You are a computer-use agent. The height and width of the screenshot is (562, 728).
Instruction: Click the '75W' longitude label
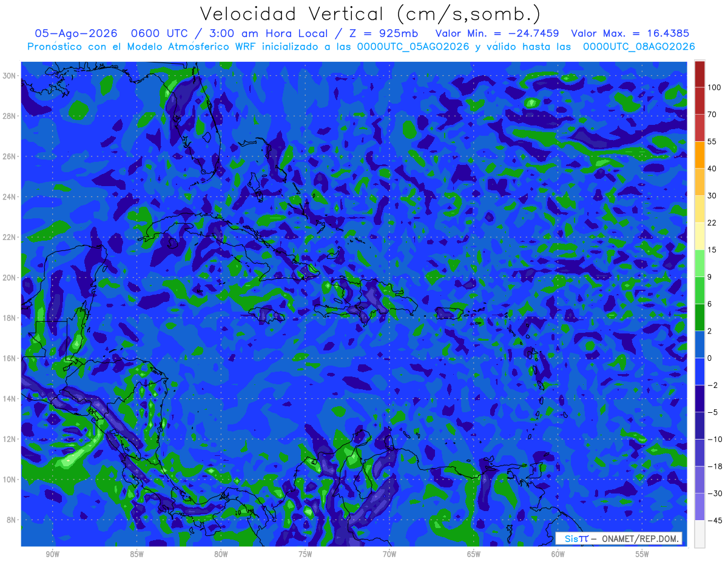click(305, 554)
